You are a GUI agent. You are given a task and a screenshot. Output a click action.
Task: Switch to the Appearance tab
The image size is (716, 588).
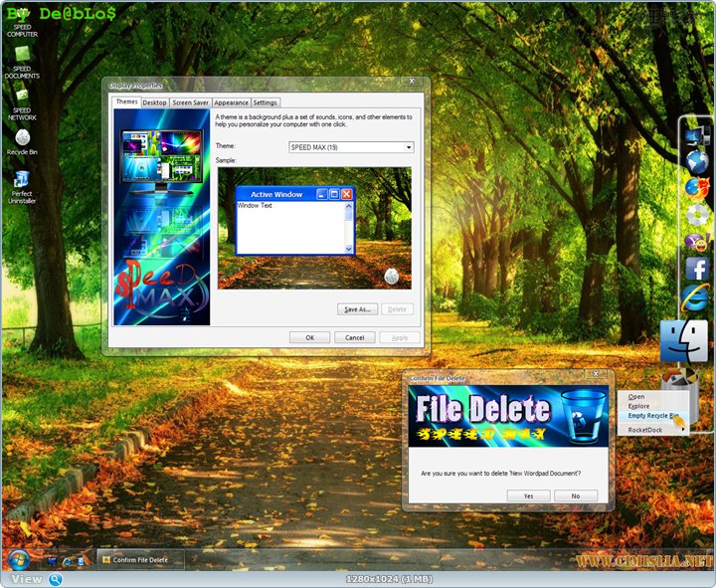[231, 102]
